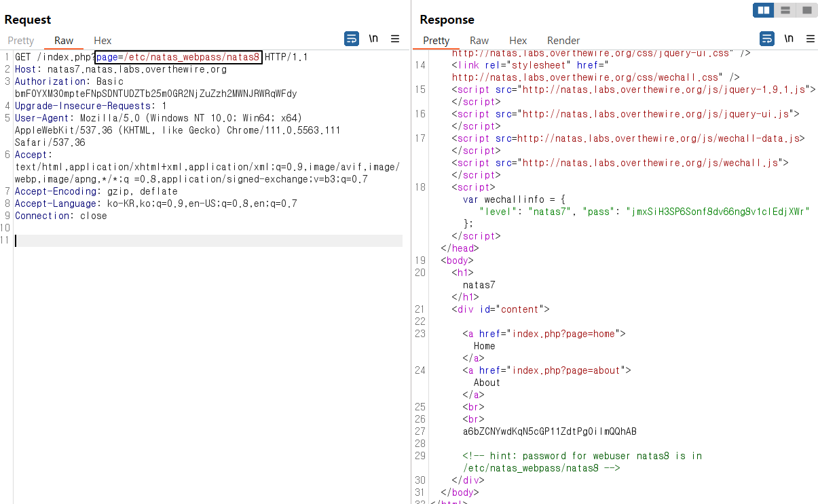Click the Accept-Language header line

155,203
